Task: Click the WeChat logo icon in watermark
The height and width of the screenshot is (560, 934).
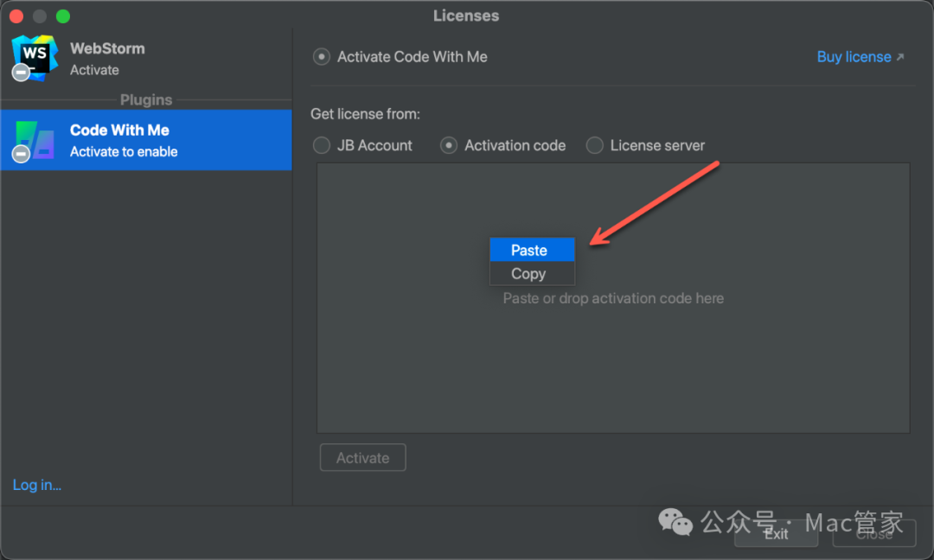Action: click(x=675, y=522)
